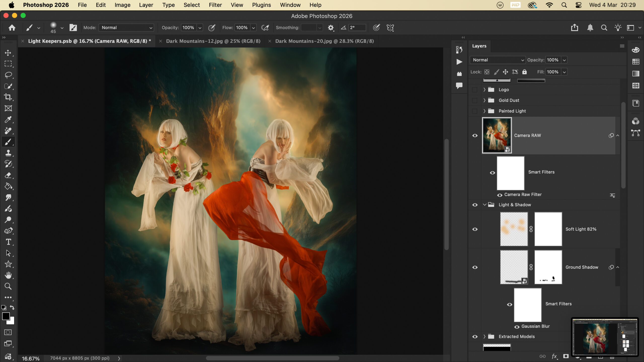Select the Eraser tool

coord(8,175)
